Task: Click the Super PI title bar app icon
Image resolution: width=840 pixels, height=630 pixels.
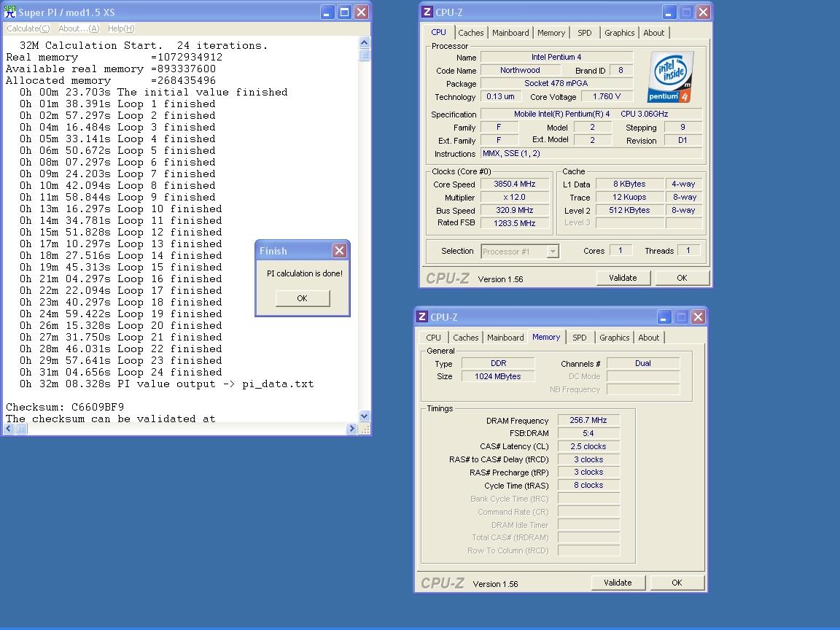Action: 10,12
